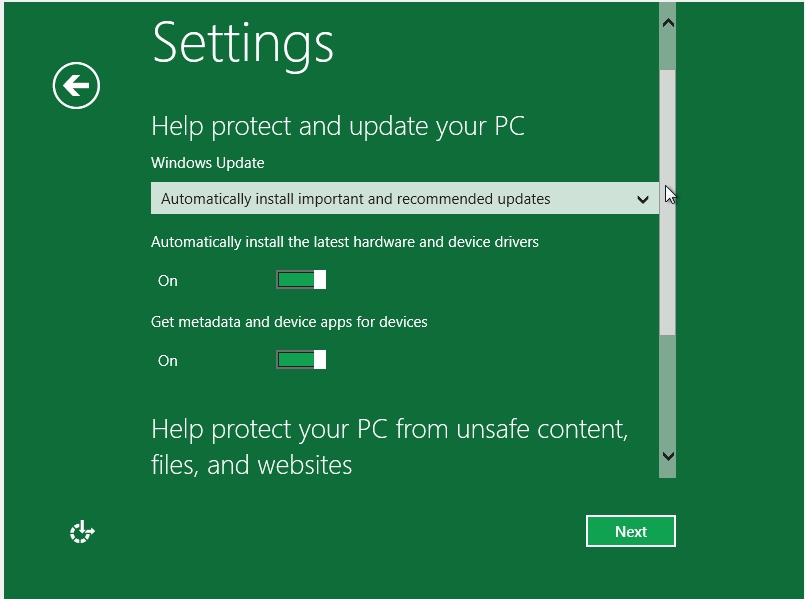
Task: Open the Ease of Access icon
Action: [82, 532]
